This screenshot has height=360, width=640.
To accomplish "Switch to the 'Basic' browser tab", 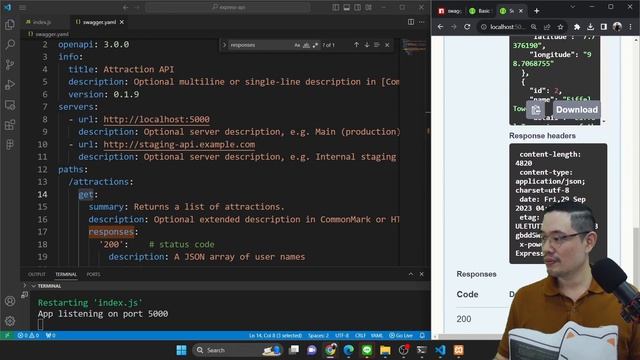I will click(480, 11).
